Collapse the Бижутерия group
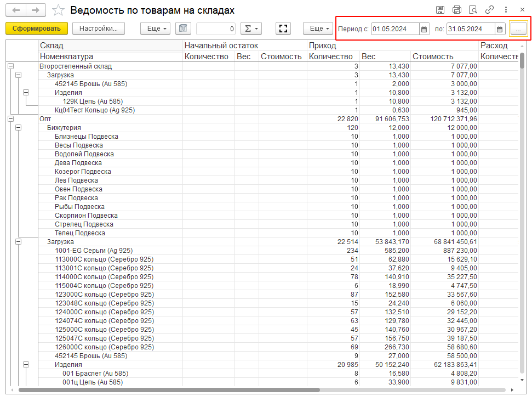The width and height of the screenshot is (532, 396). tap(18, 128)
